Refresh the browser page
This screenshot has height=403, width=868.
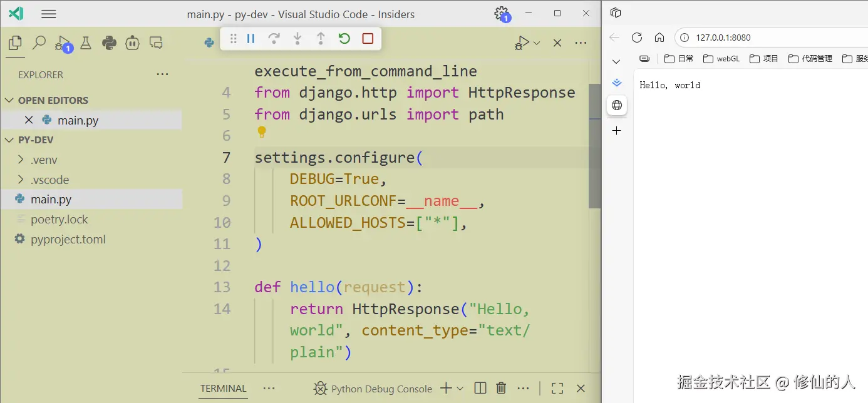(637, 38)
